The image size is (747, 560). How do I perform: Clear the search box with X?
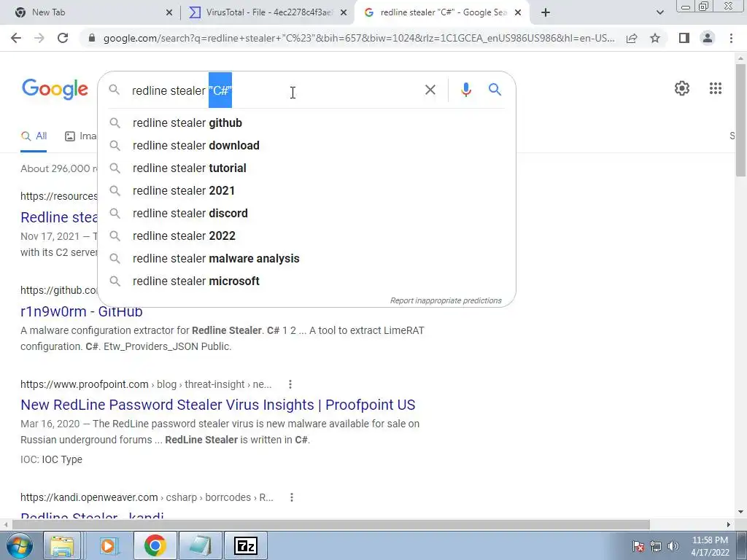[430, 90]
